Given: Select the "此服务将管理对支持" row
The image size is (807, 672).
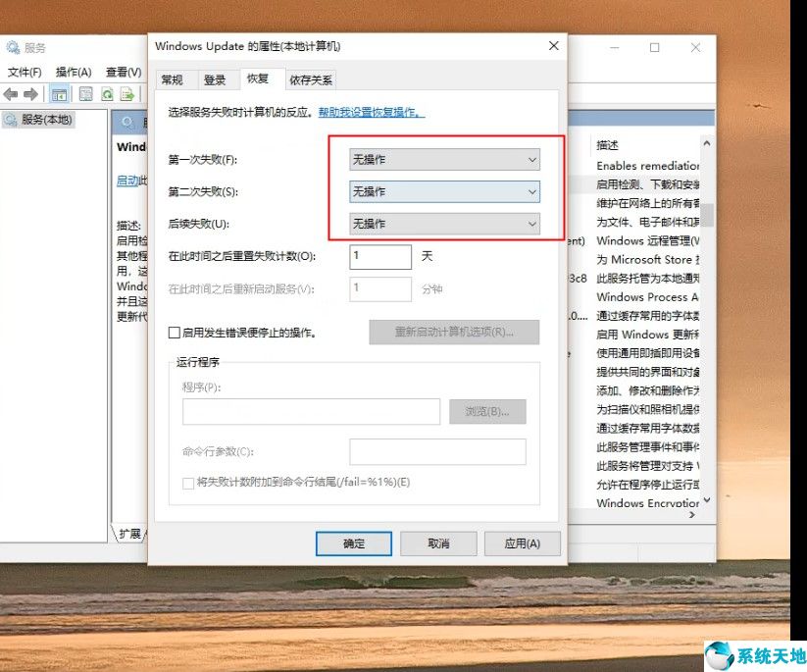Looking at the screenshot, I should pyautogui.click(x=647, y=466).
